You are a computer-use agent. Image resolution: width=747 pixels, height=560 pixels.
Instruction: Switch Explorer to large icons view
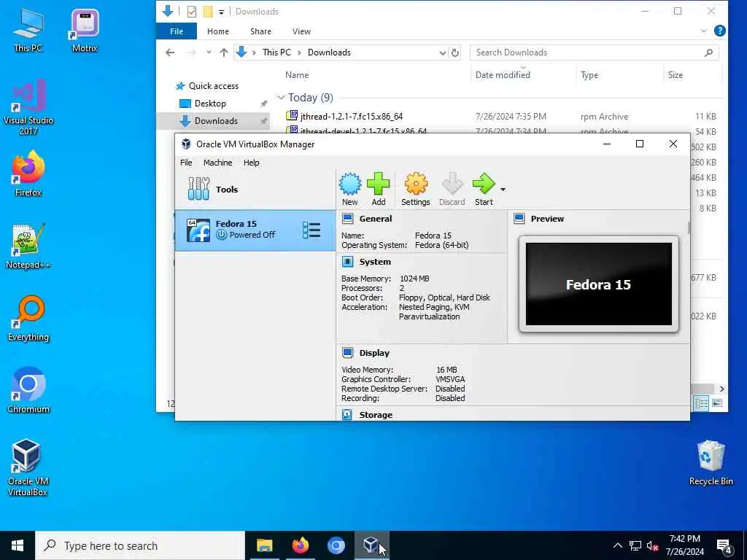pyautogui.click(x=716, y=403)
